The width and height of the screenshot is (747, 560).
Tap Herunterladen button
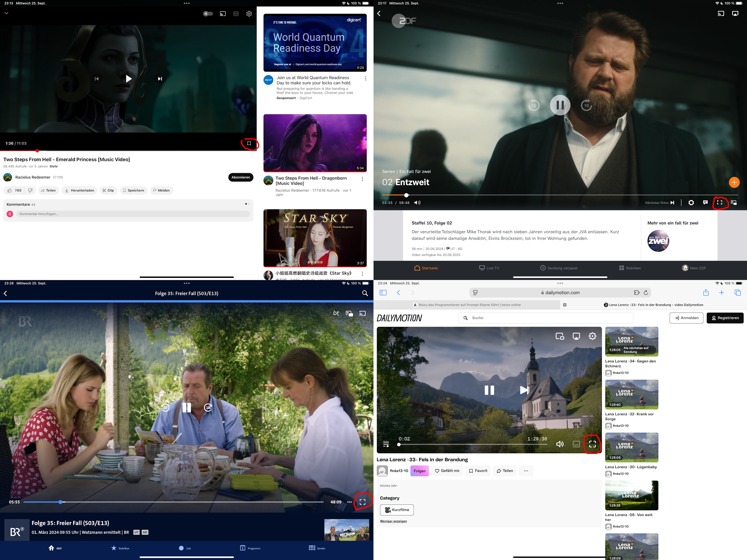click(x=79, y=191)
